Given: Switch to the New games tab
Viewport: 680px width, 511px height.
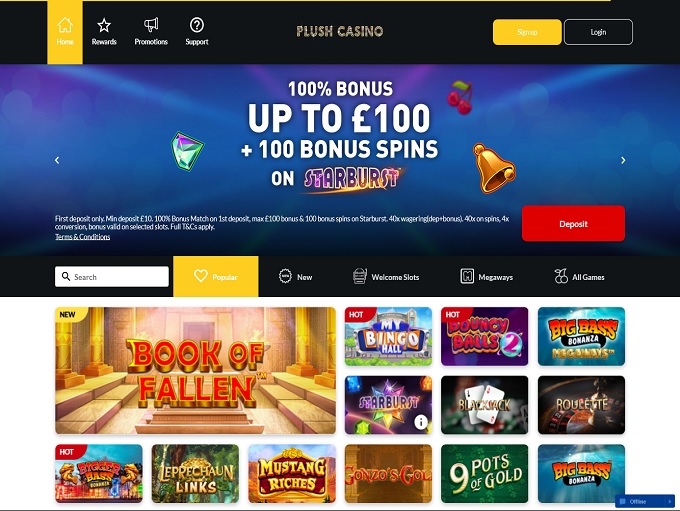Looking at the screenshot, I should [295, 276].
